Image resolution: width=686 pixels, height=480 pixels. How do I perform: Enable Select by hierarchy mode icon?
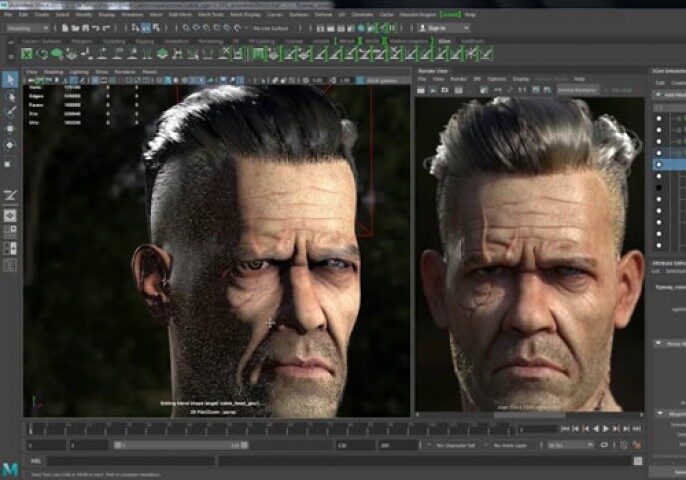135,28
